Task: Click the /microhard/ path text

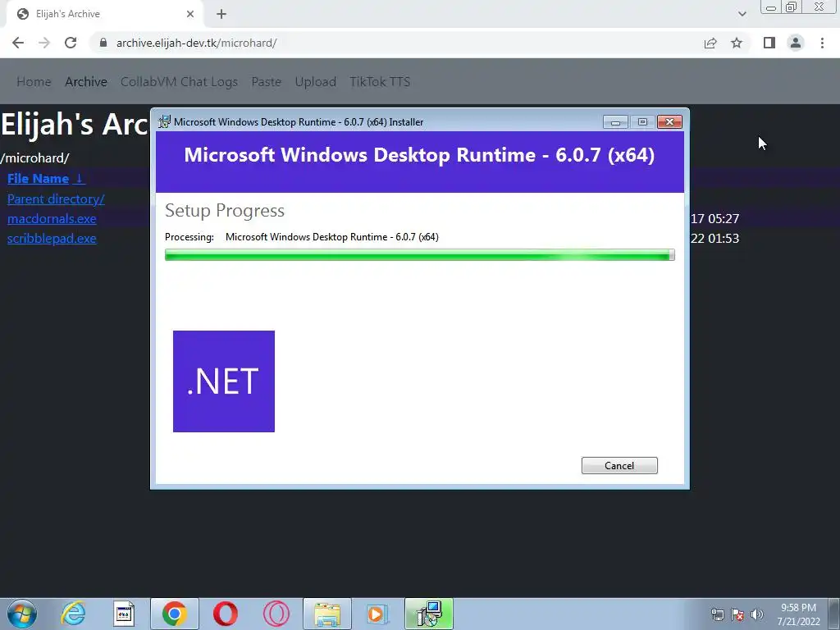Action: click(x=34, y=158)
